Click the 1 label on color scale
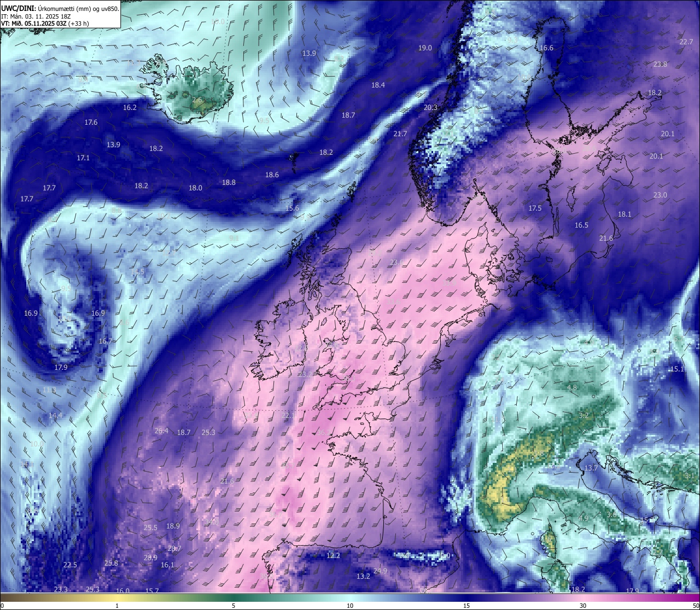This screenshot has width=700, height=610. [117, 606]
